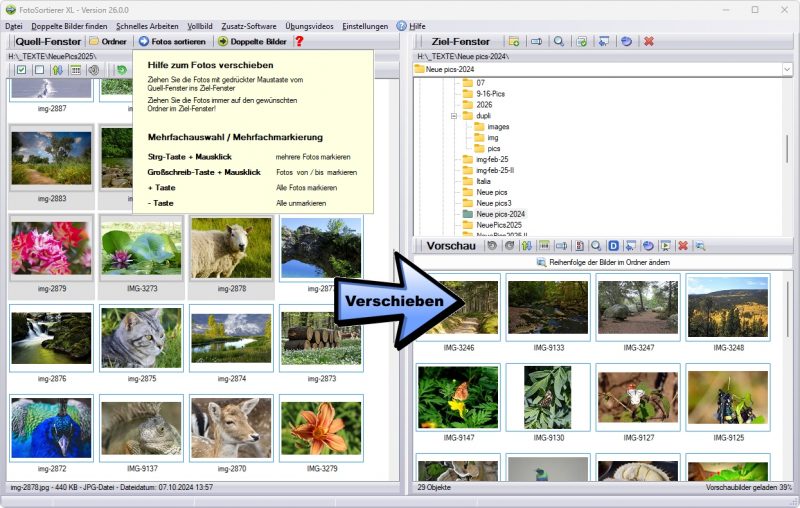
Task: Rotate right using Vorschau toolbar icon
Action: pyautogui.click(x=509, y=246)
